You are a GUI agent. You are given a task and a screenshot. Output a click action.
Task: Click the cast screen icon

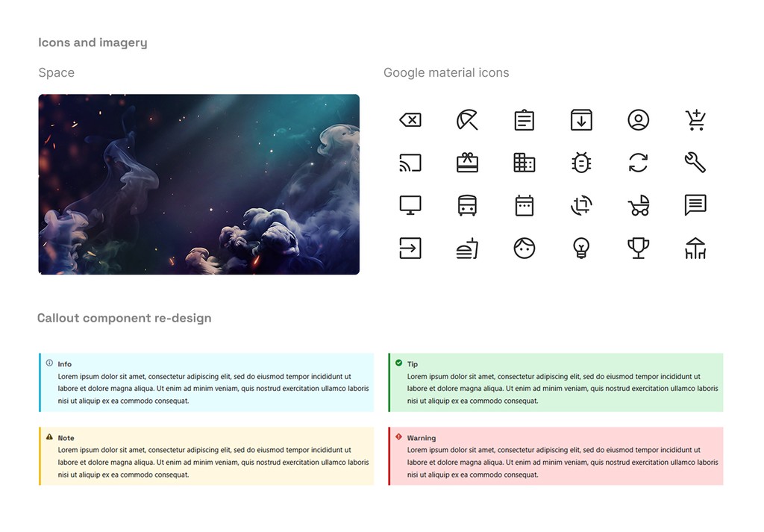pyautogui.click(x=410, y=163)
